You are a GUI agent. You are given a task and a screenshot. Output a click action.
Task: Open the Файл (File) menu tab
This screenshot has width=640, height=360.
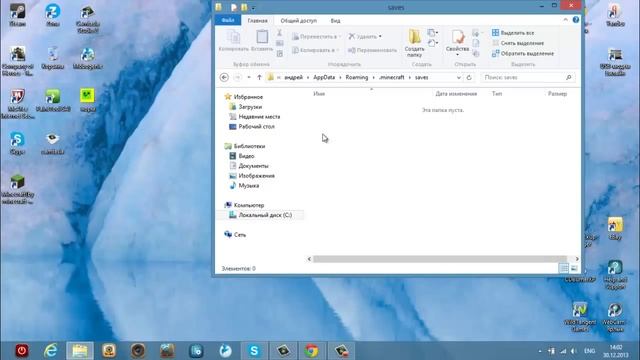(228, 20)
